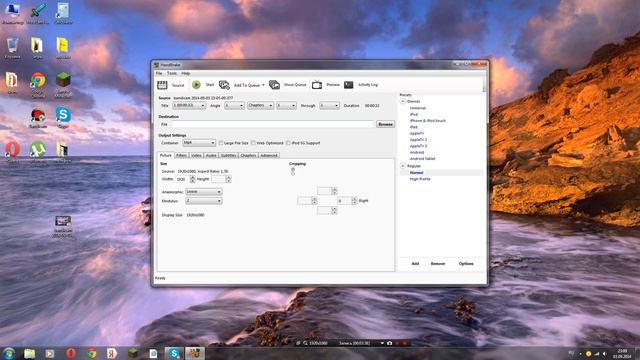640x360 pixels.
Task: Open the Title dropdown
Action: 189,105
